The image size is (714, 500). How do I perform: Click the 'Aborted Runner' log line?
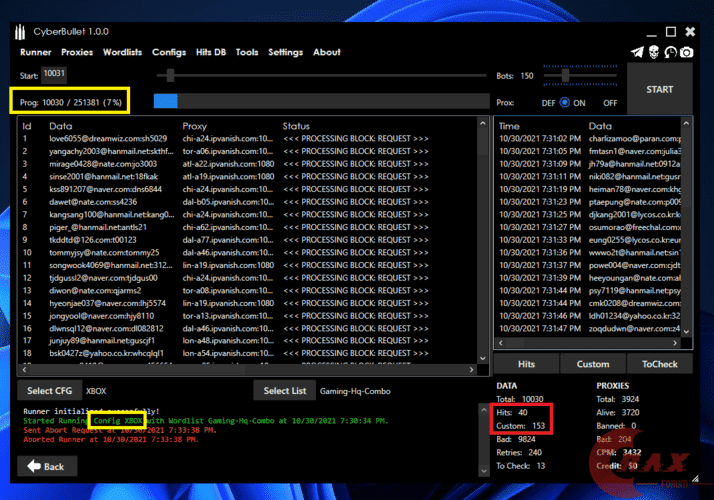coord(111,439)
